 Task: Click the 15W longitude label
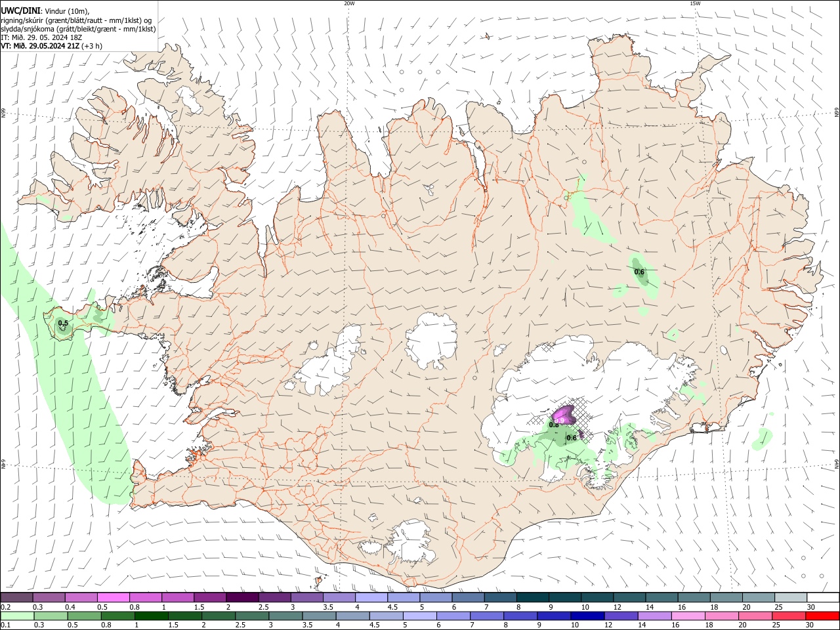coord(695,3)
